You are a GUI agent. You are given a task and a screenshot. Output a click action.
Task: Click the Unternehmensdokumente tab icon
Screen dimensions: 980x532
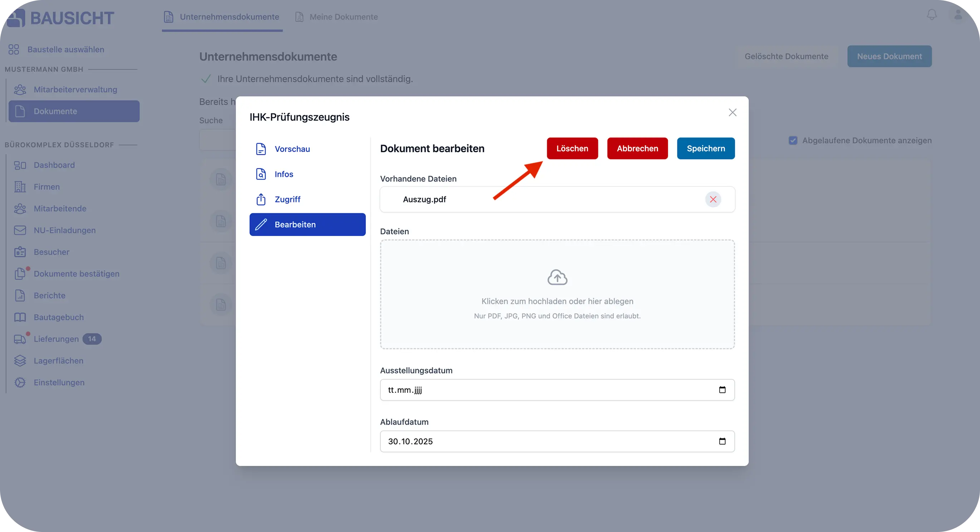tap(168, 17)
